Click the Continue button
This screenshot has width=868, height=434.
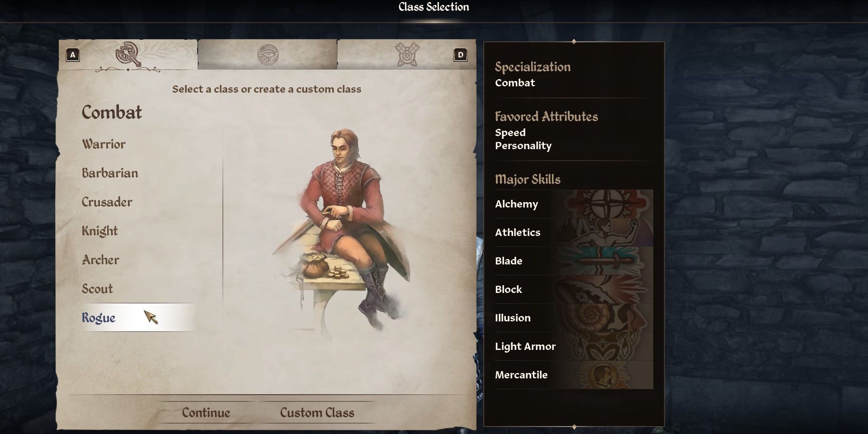tap(206, 413)
